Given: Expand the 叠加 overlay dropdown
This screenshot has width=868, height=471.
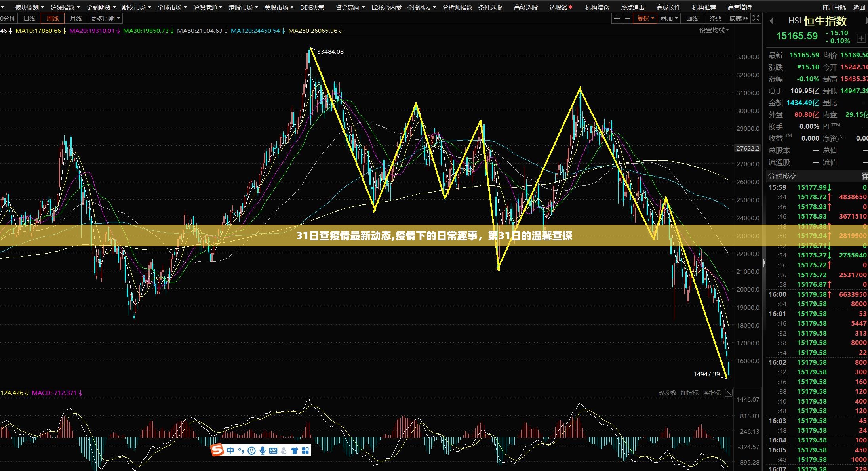Looking at the screenshot, I should pos(669,19).
